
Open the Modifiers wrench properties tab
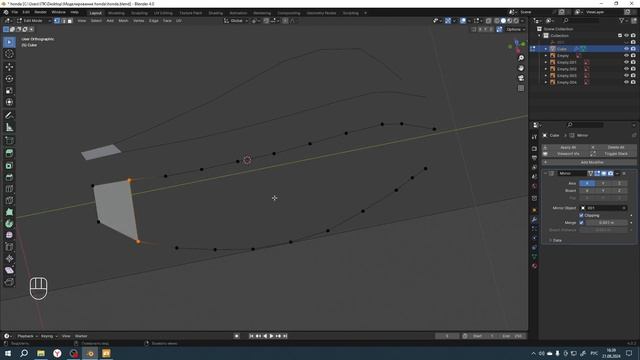[x=534, y=220]
